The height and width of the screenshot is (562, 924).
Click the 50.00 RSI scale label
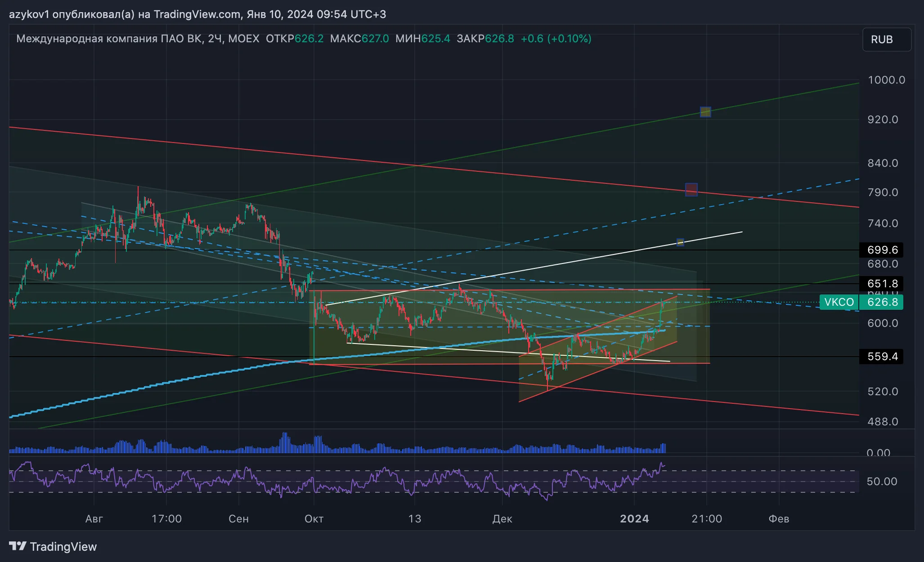pos(882,482)
